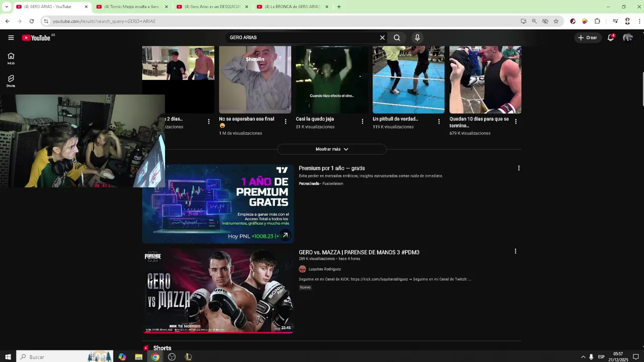The width and height of the screenshot is (644, 362).
Task: Open 'GERO vs. MAZZA | PARENSE DE MANOS 3' title
Action: pos(359,252)
